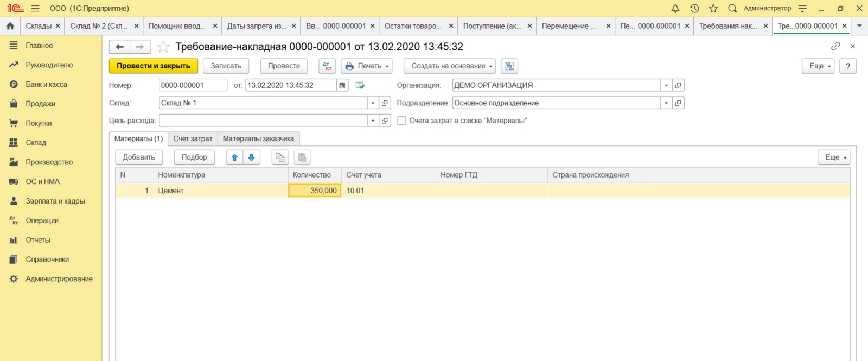
Task: Open the Склад sidebar section
Action: click(51, 142)
